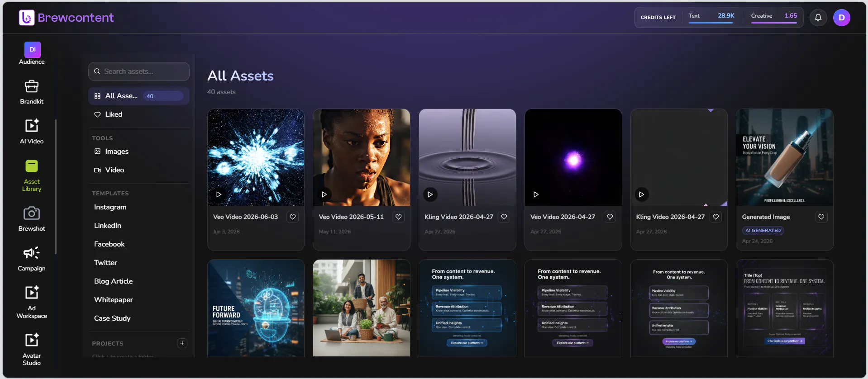This screenshot has width=868, height=379.
Task: View Creative credits 1.65
Action: [x=774, y=18]
